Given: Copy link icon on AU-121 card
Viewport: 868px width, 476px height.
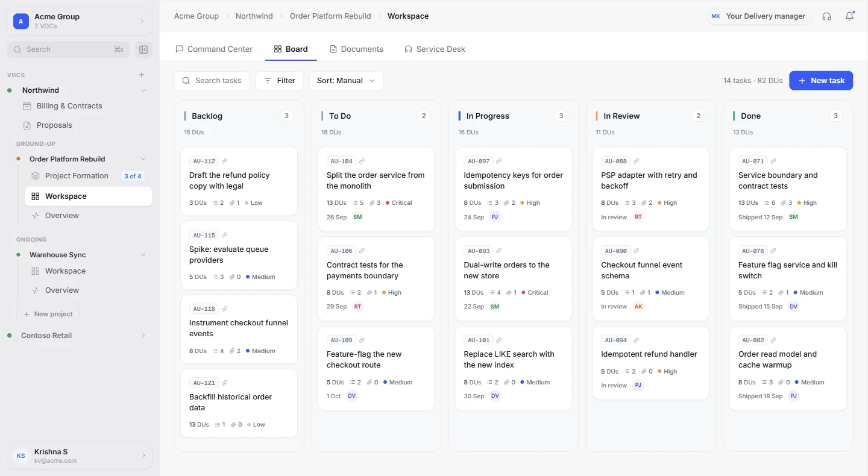Looking at the screenshot, I should (225, 383).
